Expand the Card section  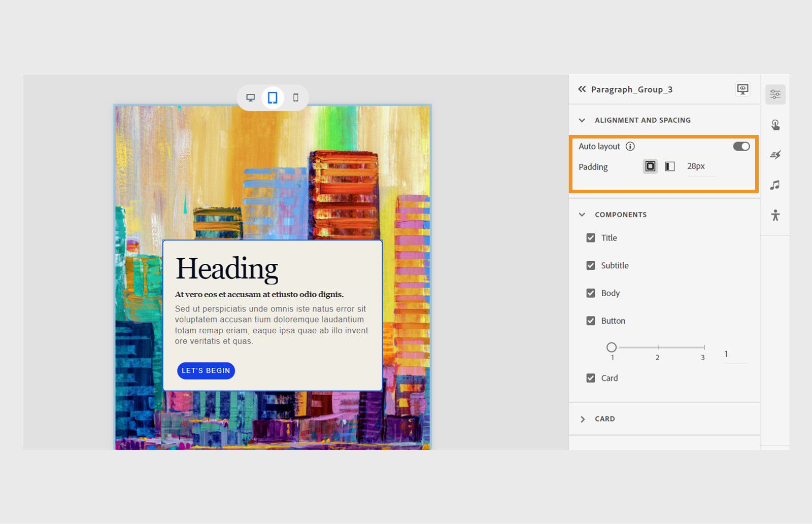[x=583, y=418]
